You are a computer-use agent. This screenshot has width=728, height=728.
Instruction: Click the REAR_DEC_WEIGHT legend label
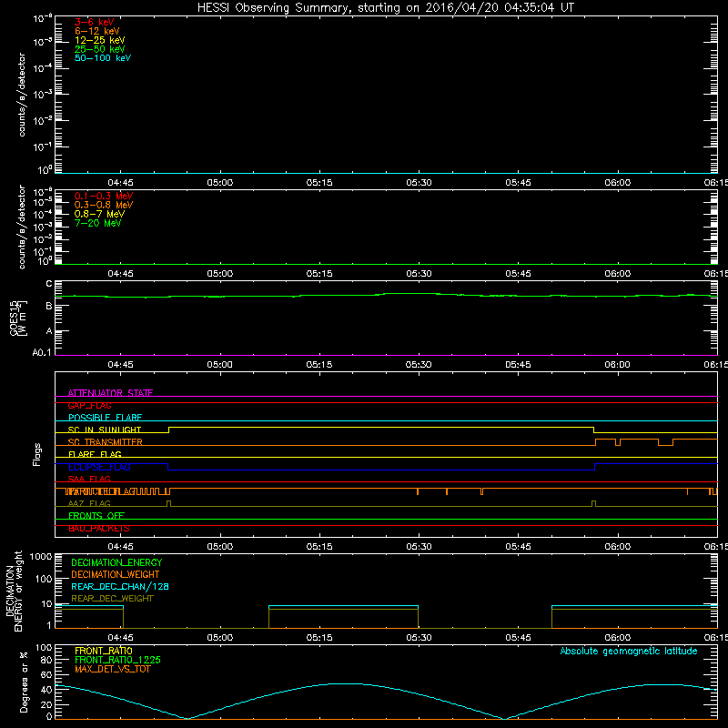click(112, 599)
